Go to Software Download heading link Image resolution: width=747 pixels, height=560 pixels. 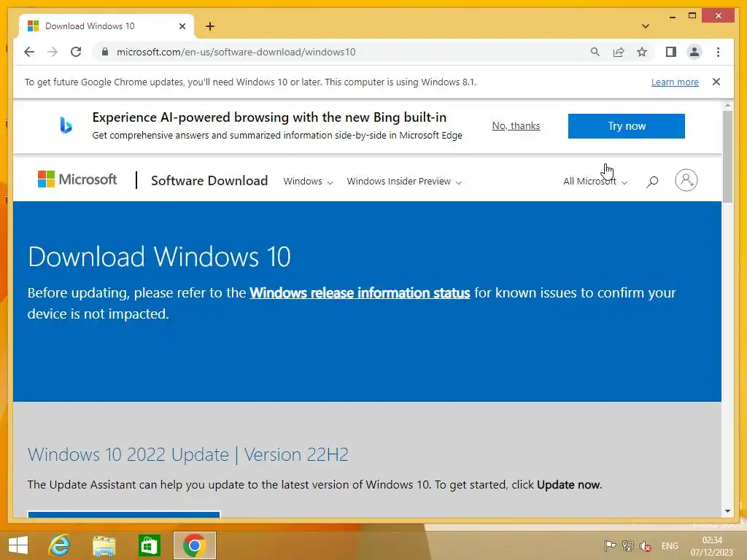(x=209, y=181)
